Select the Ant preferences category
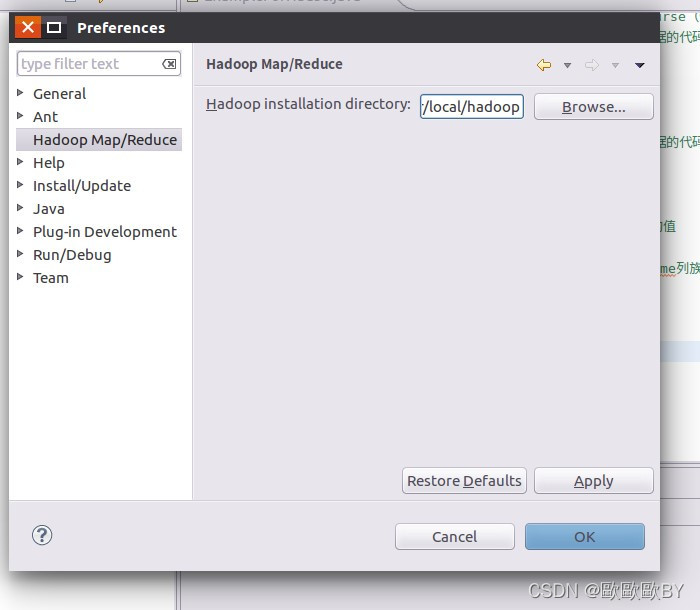Viewport: 700px width, 610px height. coord(46,117)
